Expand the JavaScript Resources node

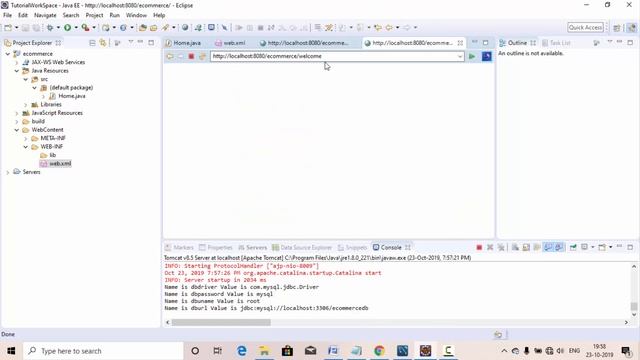[17, 113]
